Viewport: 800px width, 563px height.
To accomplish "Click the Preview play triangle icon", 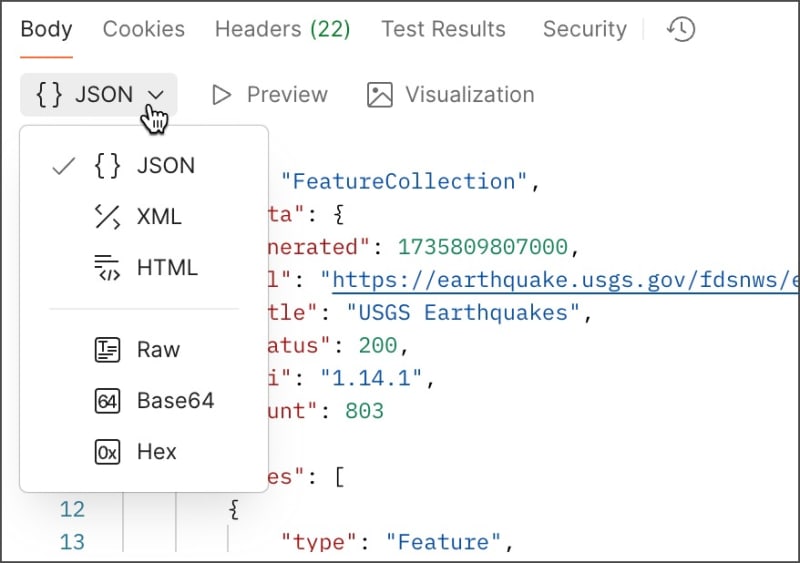I will 221,95.
